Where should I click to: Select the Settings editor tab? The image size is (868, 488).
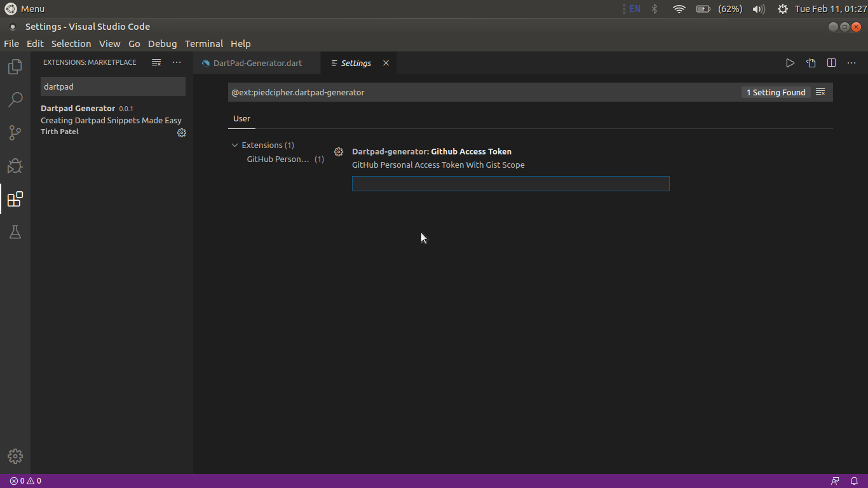point(359,63)
